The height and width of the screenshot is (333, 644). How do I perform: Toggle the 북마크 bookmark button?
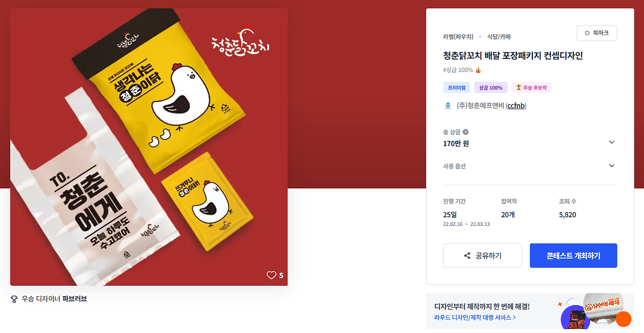[x=597, y=33]
